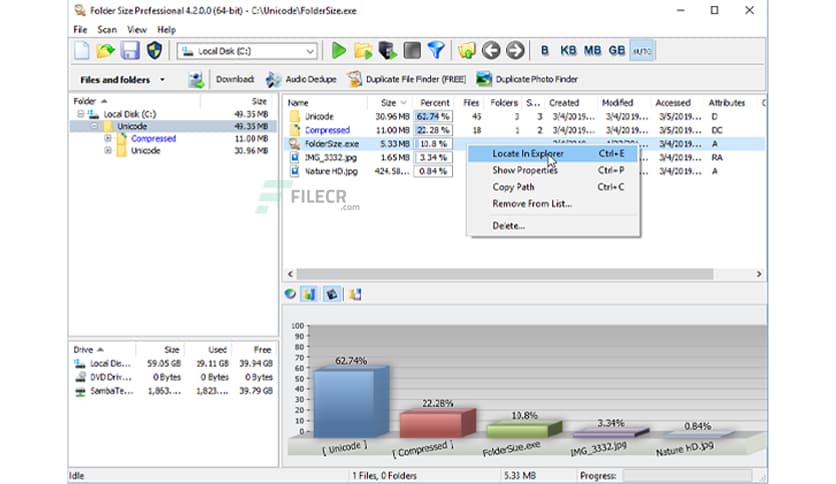Choose Delete from context menu
The image size is (836, 484).
(x=553, y=225)
